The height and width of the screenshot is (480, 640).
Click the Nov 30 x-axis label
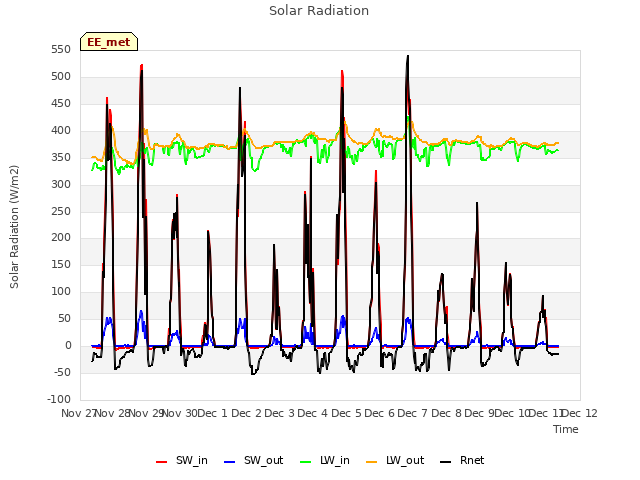point(180,413)
